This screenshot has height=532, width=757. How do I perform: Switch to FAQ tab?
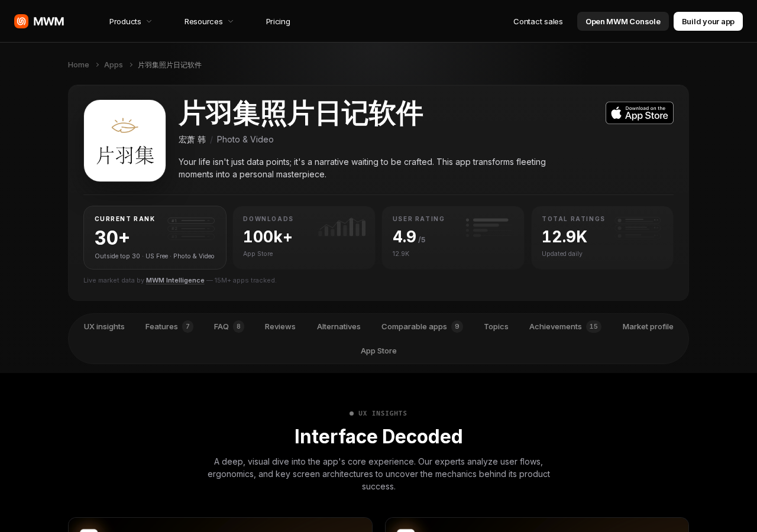229,326
